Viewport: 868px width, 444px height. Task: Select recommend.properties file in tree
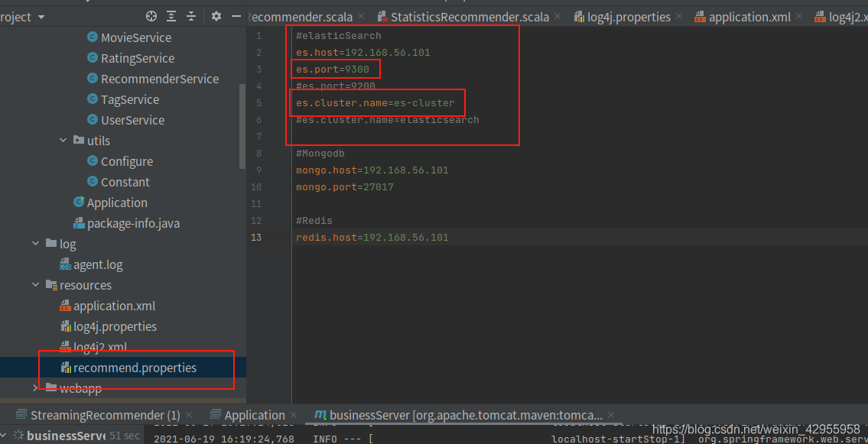tap(135, 368)
